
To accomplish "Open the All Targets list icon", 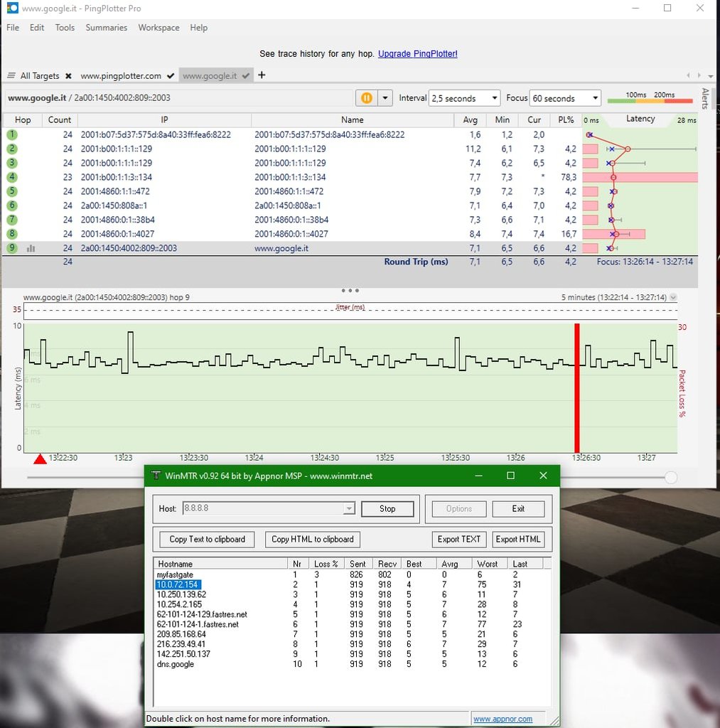I will click(11, 75).
